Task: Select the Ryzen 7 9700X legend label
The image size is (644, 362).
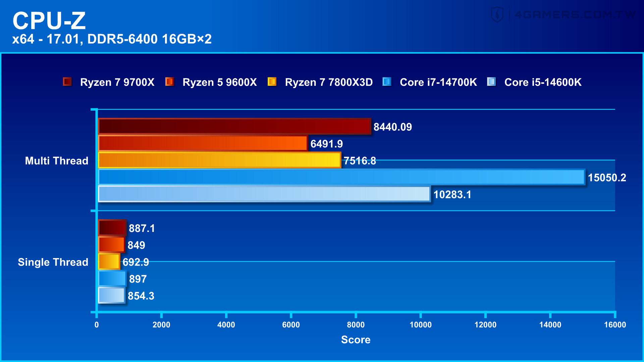Action: click(x=117, y=82)
